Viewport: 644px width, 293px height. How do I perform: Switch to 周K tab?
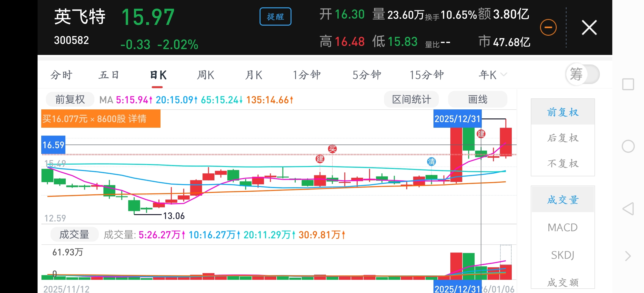tap(205, 75)
